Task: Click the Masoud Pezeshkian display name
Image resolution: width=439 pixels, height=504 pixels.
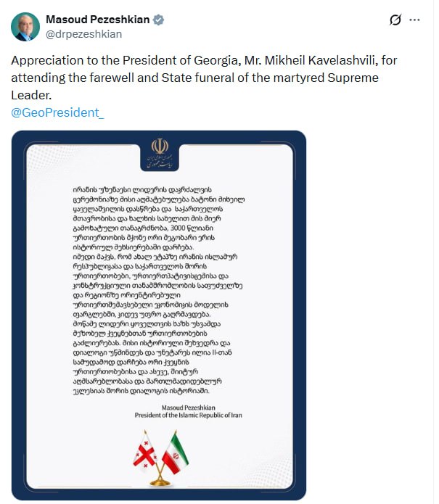Action: pyautogui.click(x=98, y=20)
